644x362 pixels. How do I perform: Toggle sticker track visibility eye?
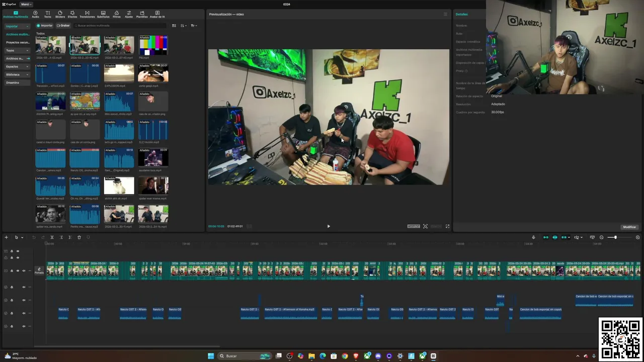pyautogui.click(x=18, y=257)
